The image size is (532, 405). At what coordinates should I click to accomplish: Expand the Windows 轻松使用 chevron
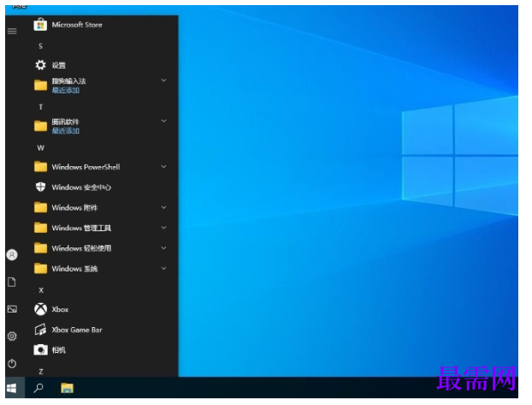pyautogui.click(x=163, y=248)
